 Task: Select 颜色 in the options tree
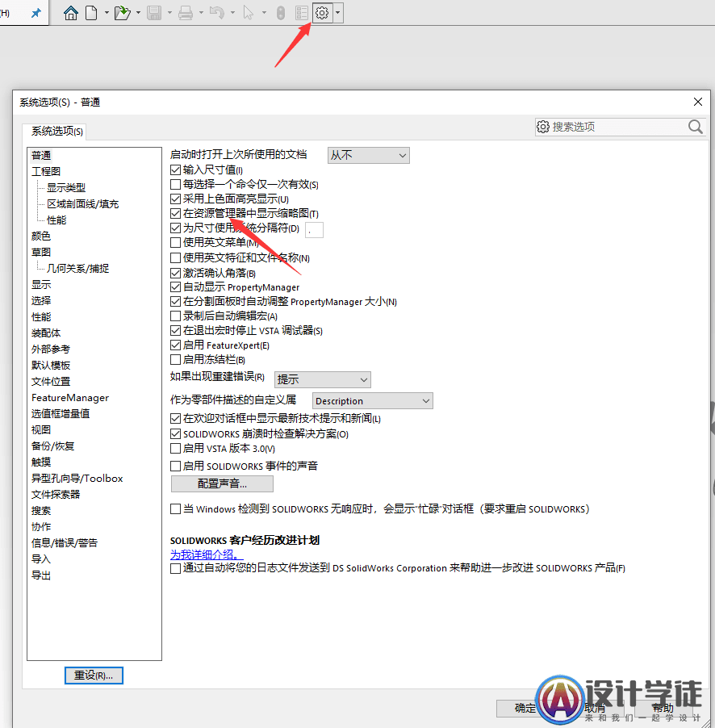[41, 236]
